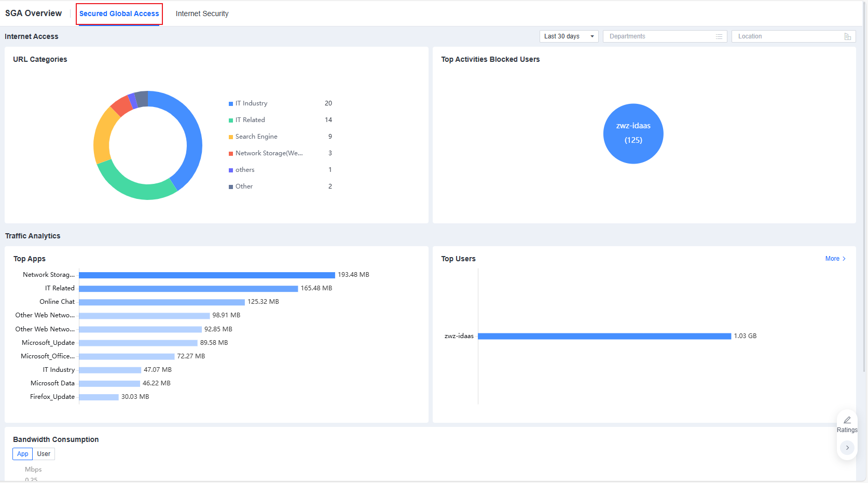Image resolution: width=868 pixels, height=483 pixels.
Task: Click the Firefox_Update 30.03 MB bar
Action: (99, 397)
